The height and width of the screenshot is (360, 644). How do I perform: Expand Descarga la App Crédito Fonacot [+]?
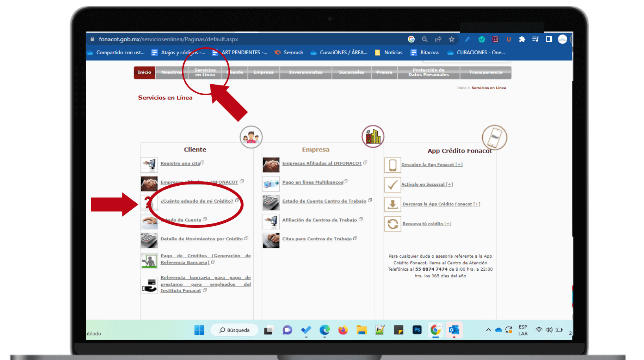[441, 204]
